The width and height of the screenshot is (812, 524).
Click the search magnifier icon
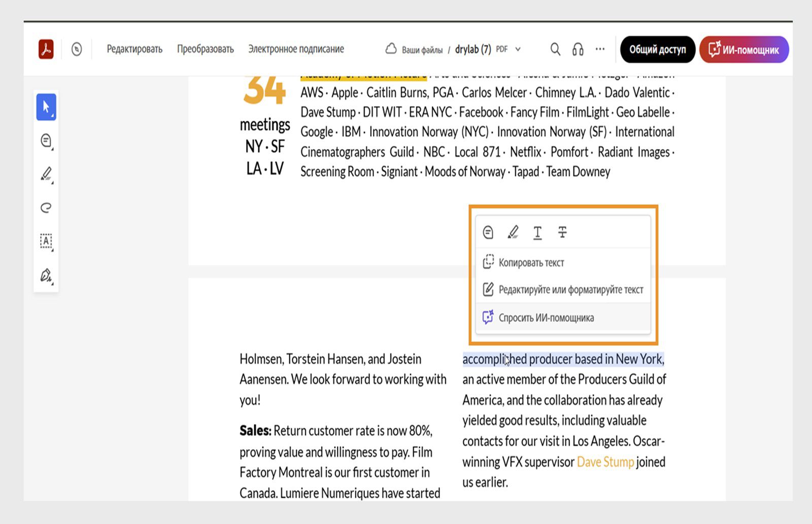(x=555, y=49)
